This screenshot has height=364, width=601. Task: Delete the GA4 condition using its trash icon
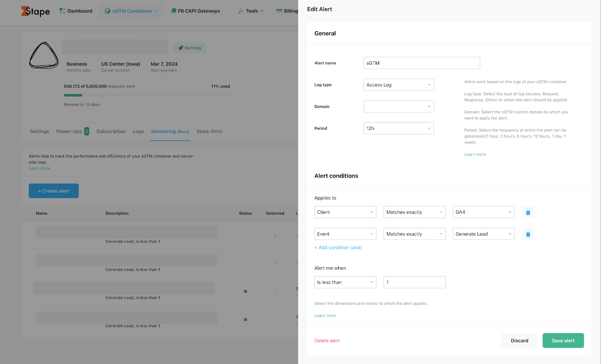coord(528,212)
